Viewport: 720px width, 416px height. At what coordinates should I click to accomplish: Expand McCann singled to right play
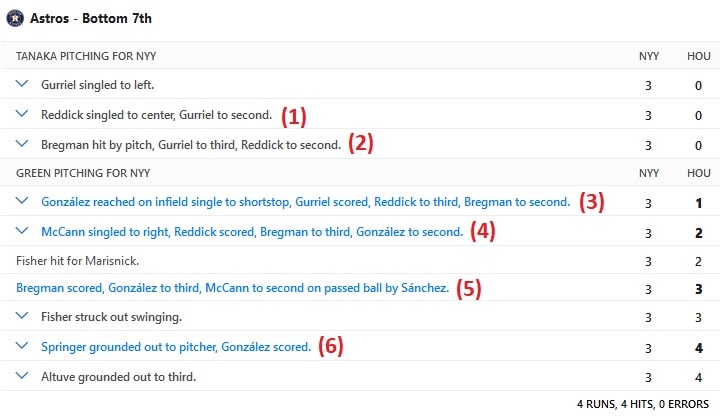[x=22, y=231]
